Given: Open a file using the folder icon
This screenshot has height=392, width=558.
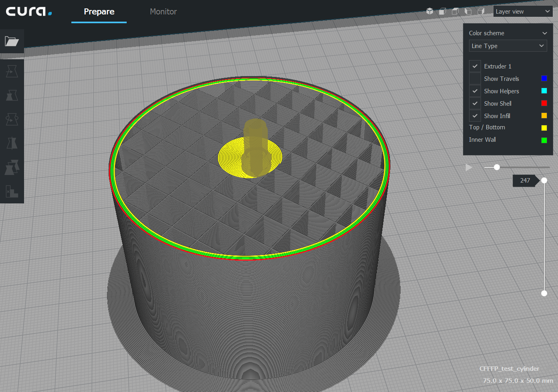Looking at the screenshot, I should point(12,41).
